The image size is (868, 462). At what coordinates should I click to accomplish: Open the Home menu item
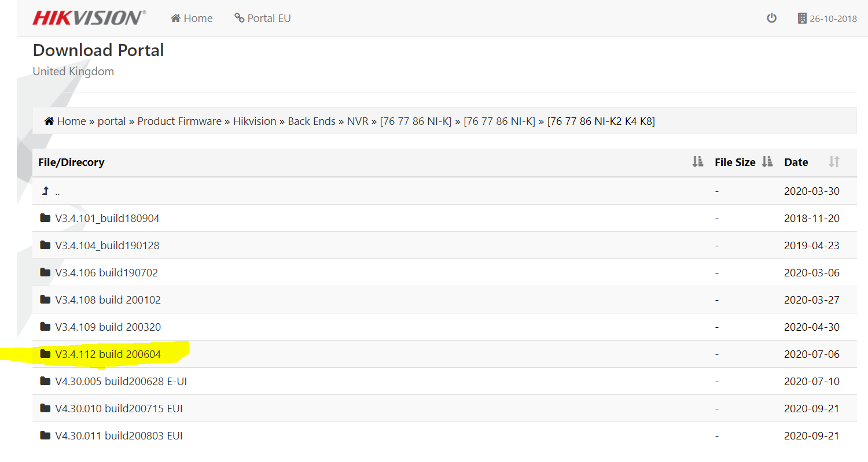(x=192, y=19)
